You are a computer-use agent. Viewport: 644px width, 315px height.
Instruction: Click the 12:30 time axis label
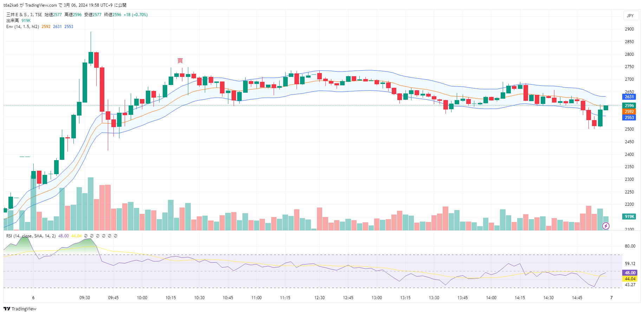(x=319, y=298)
